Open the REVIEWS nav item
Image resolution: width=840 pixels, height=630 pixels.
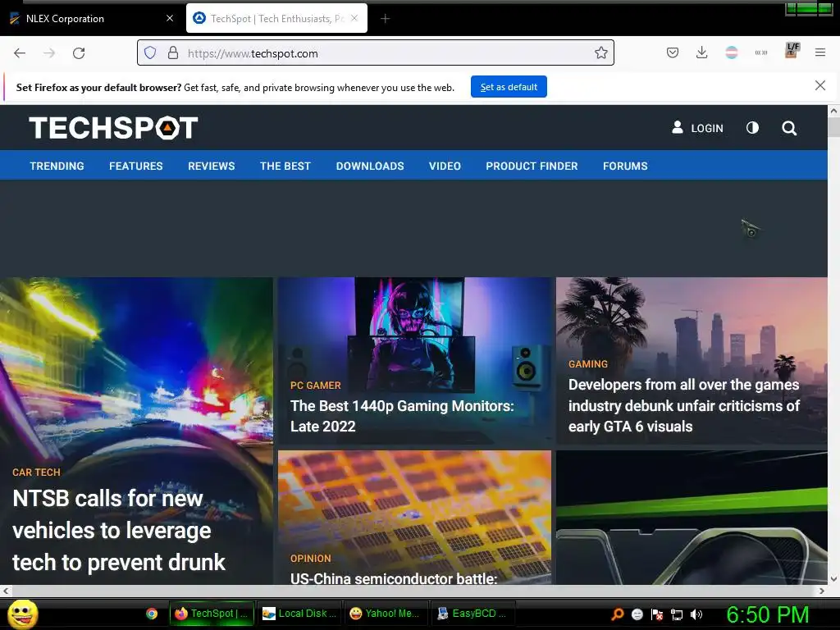tap(212, 166)
